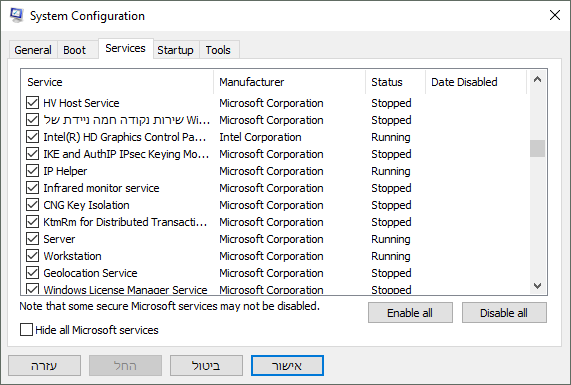The image size is (571, 385).
Task: Uncheck Windows License Manager Service checkbox
Action: (x=32, y=289)
